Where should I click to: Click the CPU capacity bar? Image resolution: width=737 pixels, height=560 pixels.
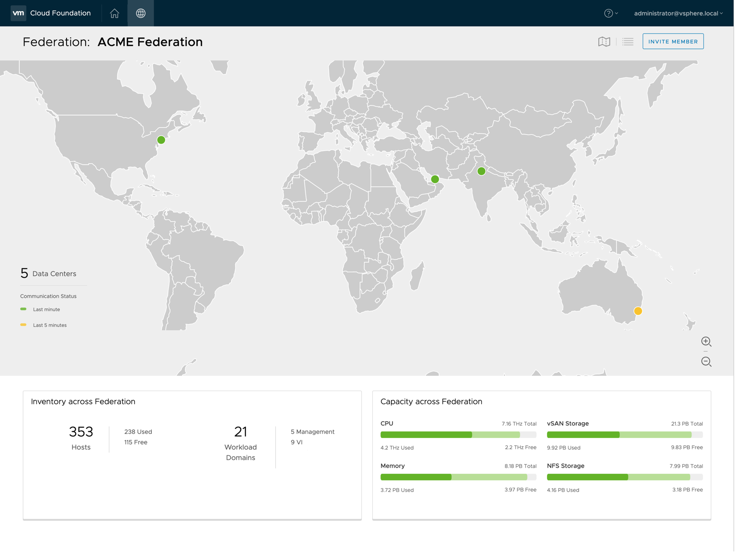(x=458, y=435)
